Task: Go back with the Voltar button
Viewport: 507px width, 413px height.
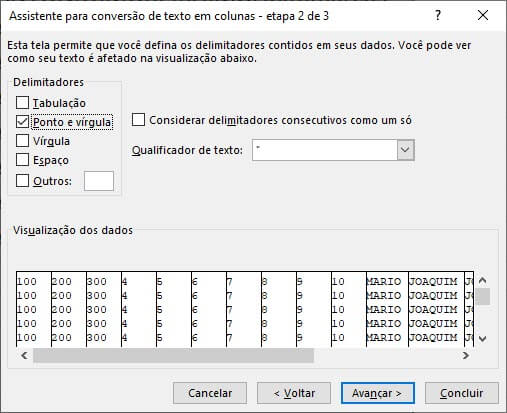Action: tap(294, 393)
